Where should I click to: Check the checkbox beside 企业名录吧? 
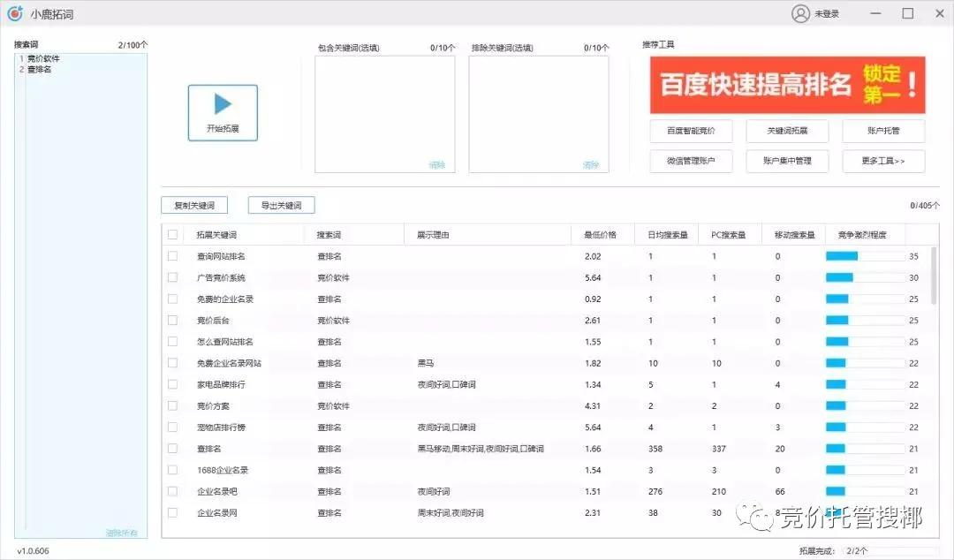172,491
